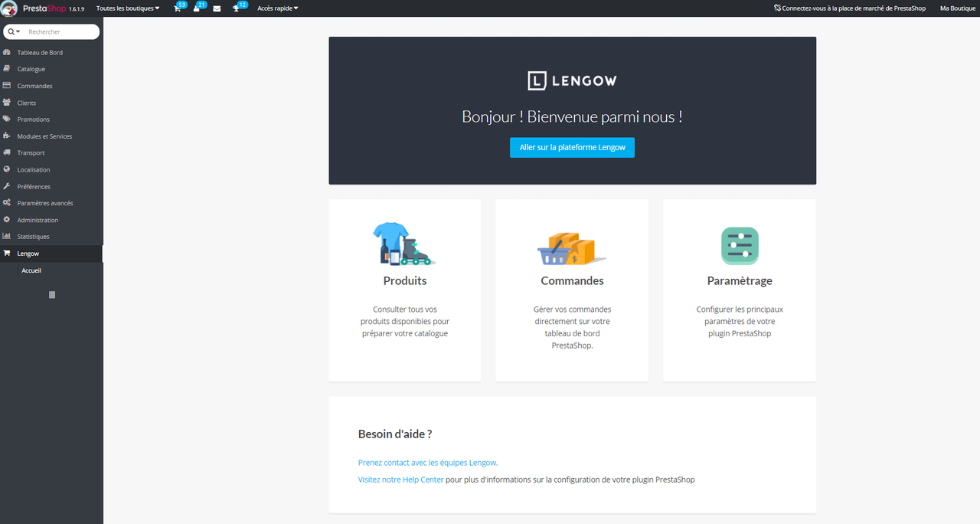Open the search filter dropdown arrow
This screenshot has height=524, width=980.
click(x=15, y=32)
